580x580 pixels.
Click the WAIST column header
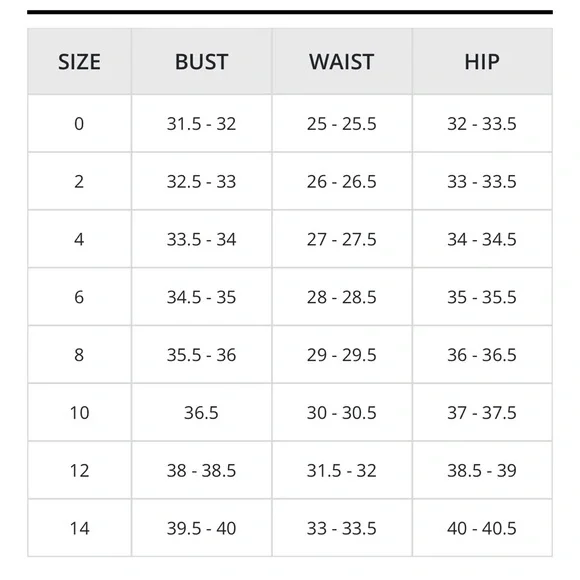(x=341, y=62)
